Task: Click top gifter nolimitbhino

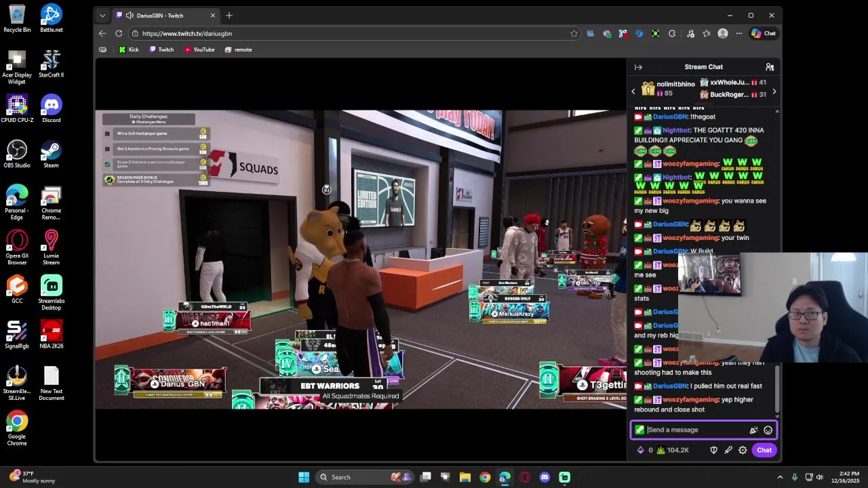Action: [675, 84]
